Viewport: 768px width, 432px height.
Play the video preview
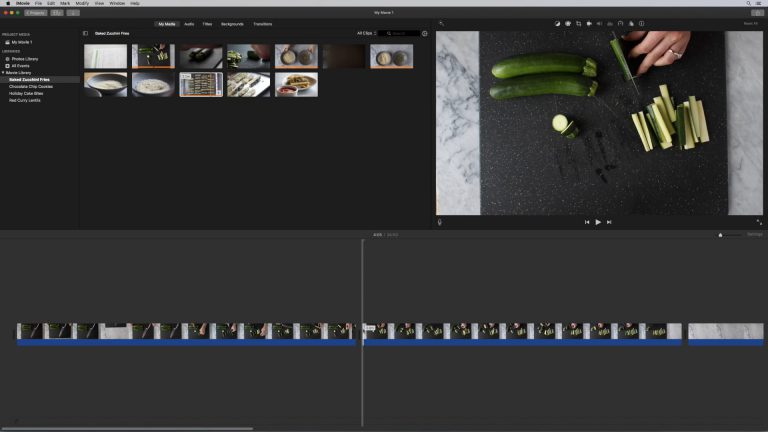point(598,222)
